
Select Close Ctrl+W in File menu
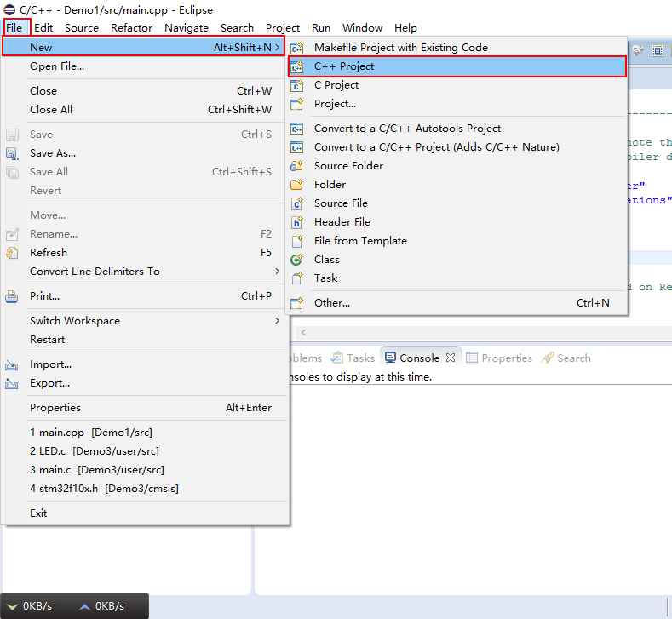click(x=144, y=91)
